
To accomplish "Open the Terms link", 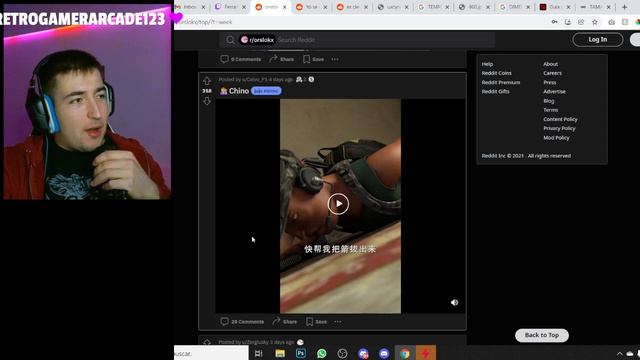I will pos(551,110).
